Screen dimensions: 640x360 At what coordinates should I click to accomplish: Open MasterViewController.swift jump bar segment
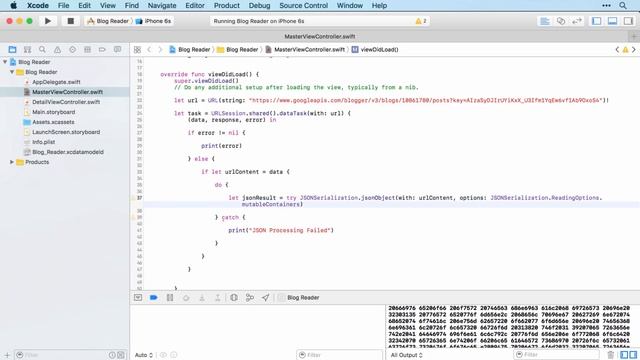coord(305,49)
